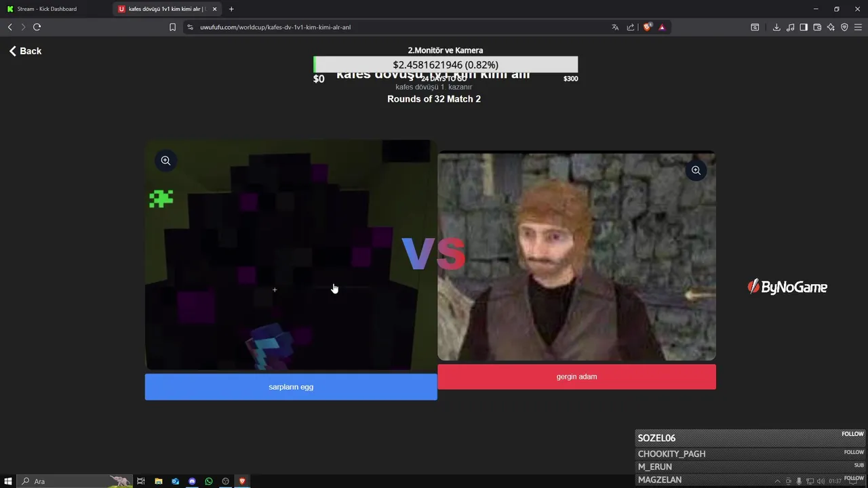Viewport: 868px width, 488px height.
Task: Open Task View on the taskbar
Action: pos(141,481)
